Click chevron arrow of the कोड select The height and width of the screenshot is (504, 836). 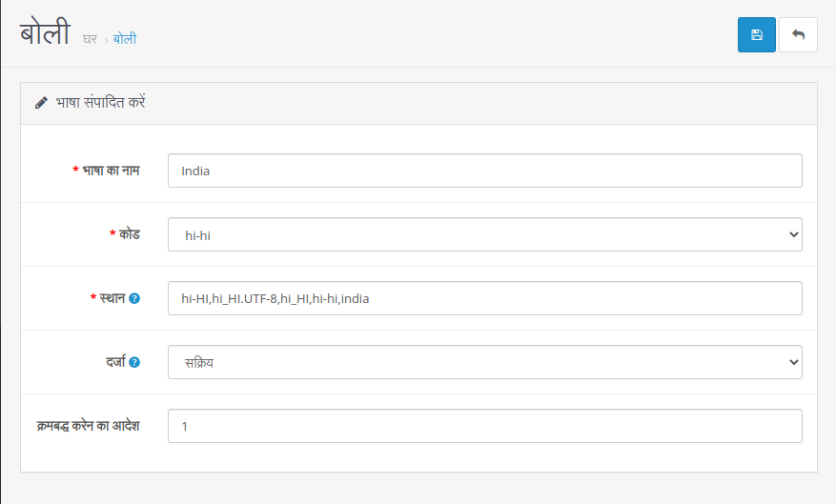coord(793,234)
